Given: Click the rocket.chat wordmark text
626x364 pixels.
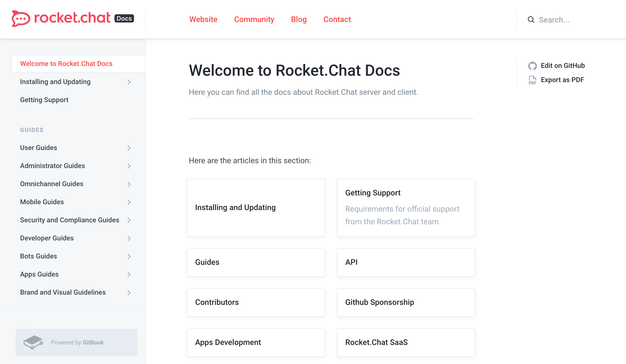Looking at the screenshot, I should (x=72, y=18).
